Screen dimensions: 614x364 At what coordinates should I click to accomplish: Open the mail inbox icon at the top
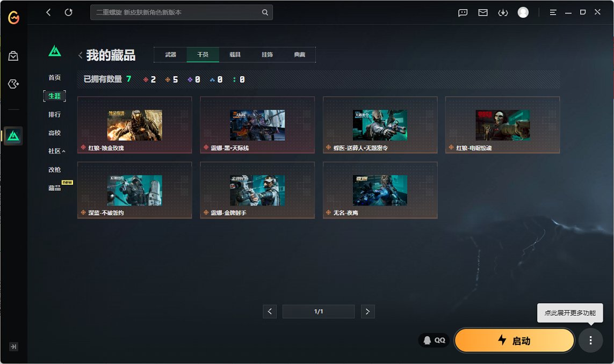[x=483, y=12]
